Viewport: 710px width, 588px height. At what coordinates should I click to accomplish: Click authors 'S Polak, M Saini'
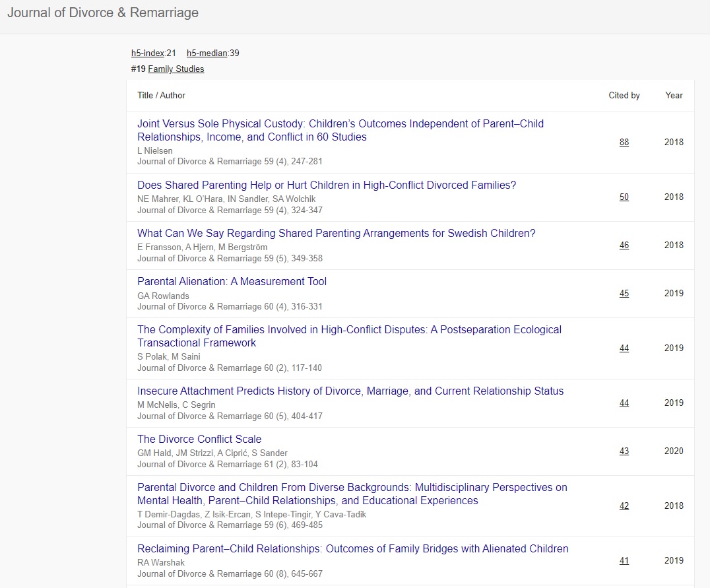point(168,356)
